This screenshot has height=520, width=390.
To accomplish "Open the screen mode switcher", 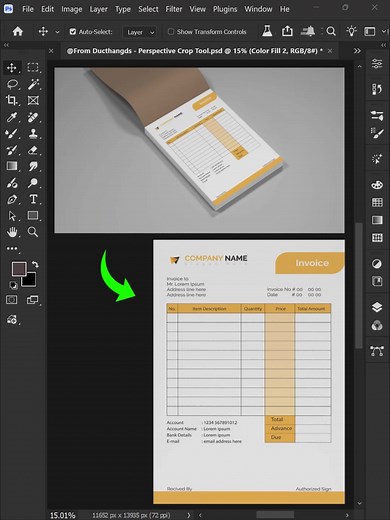I will point(33,300).
